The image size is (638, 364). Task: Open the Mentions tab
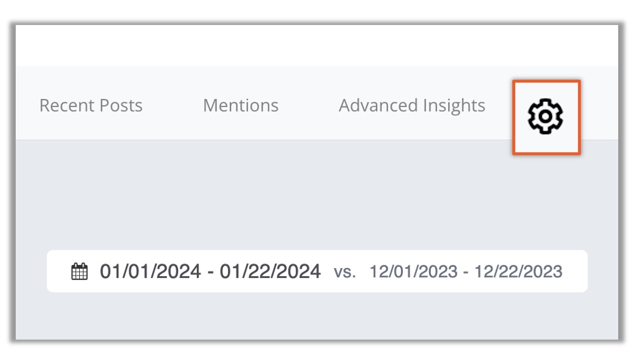tap(240, 106)
